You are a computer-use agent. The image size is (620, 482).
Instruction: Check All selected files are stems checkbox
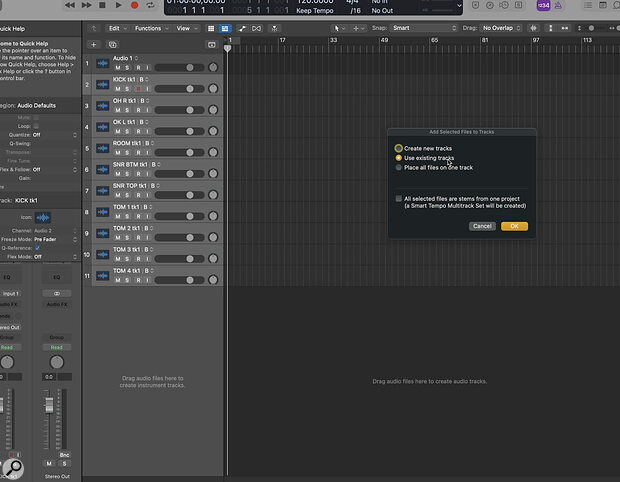pyautogui.click(x=399, y=198)
